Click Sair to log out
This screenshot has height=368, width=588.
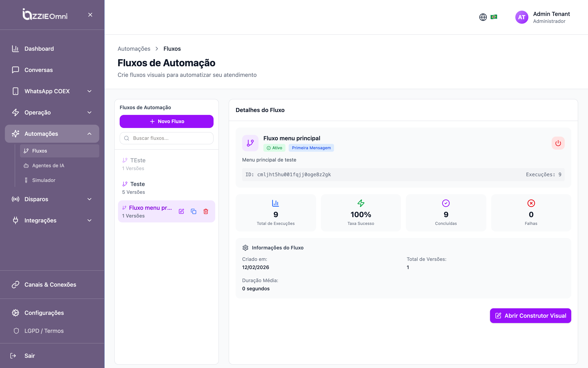tap(52, 356)
